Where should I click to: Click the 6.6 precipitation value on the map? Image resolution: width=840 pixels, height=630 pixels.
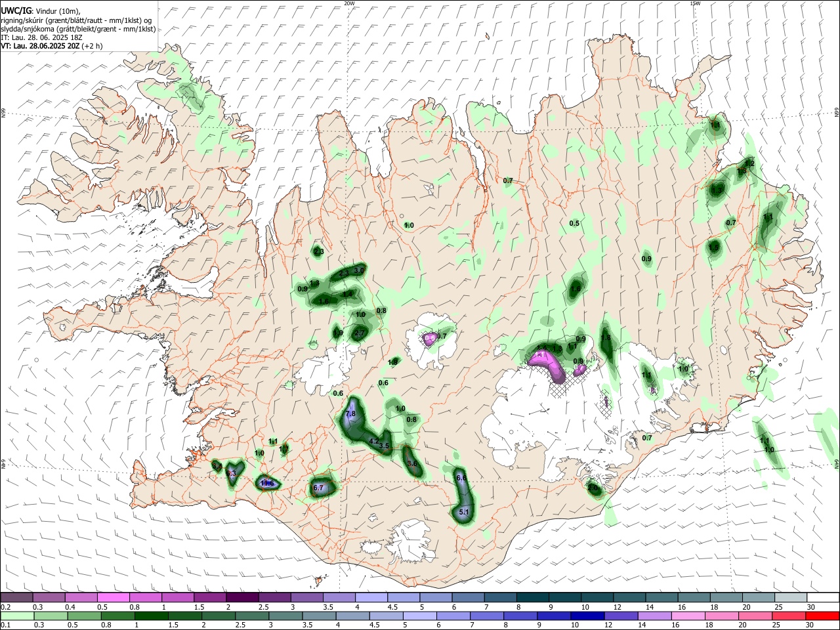[x=461, y=478]
